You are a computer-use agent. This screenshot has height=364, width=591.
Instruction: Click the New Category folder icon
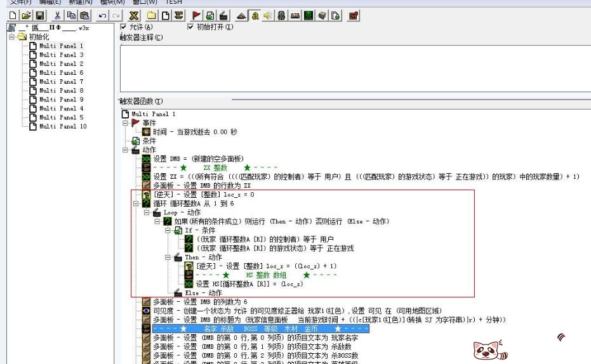pos(153,14)
